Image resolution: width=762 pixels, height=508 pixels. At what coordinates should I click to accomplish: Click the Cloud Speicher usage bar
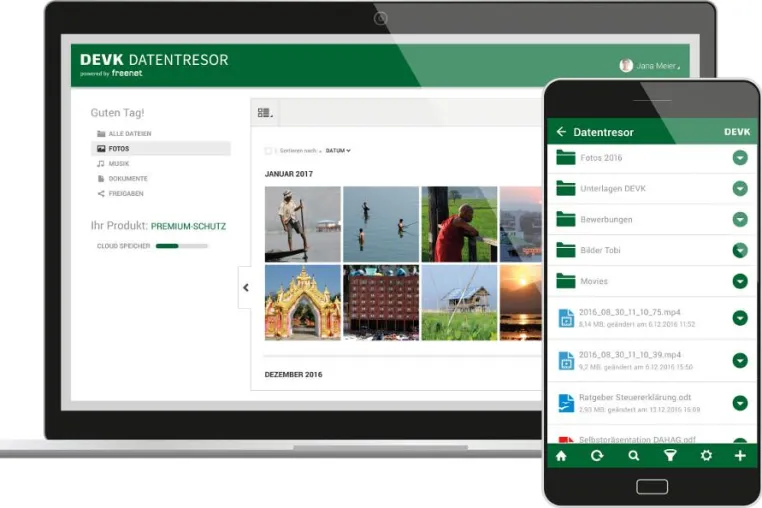pyautogui.click(x=181, y=246)
